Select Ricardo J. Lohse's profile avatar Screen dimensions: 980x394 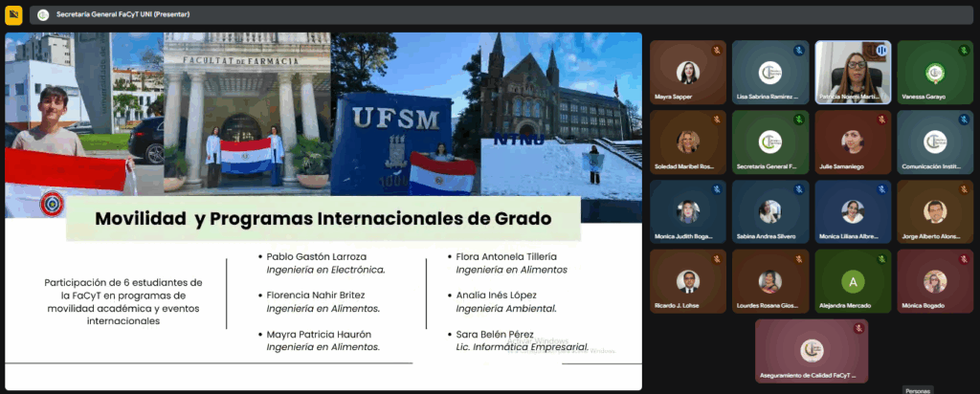[x=687, y=281]
